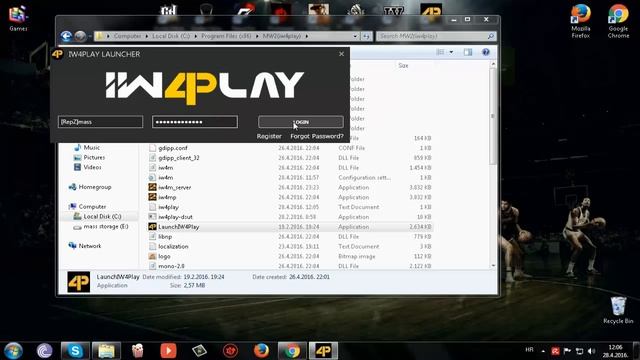Open the Register link
Screen dimensions: 640x360
pyautogui.click(x=269, y=136)
